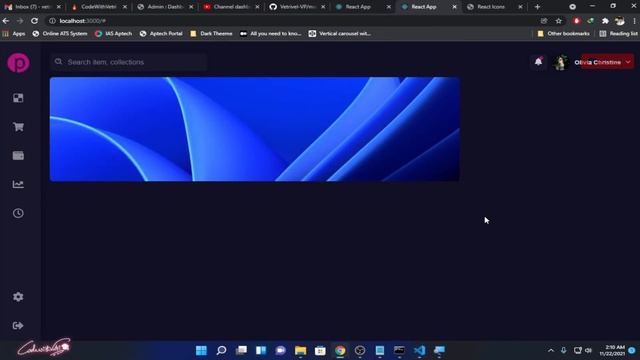Click the notification bell icon
The height and width of the screenshot is (360, 640).
click(538, 62)
